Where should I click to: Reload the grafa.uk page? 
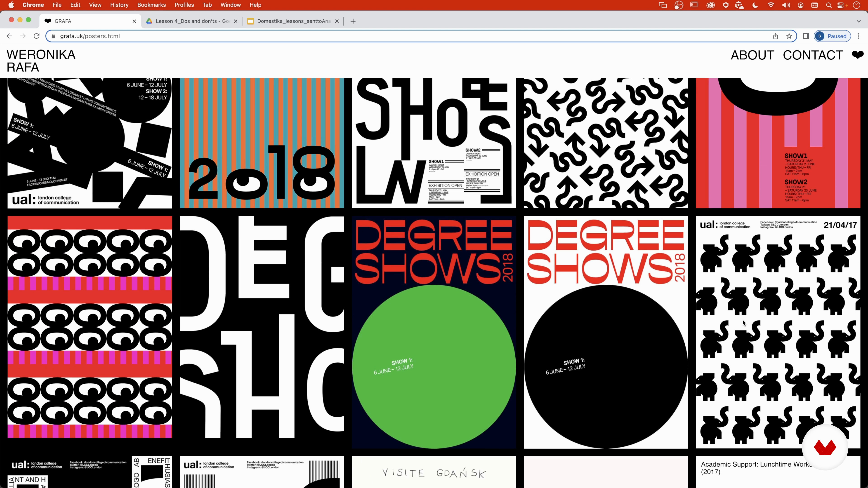36,36
